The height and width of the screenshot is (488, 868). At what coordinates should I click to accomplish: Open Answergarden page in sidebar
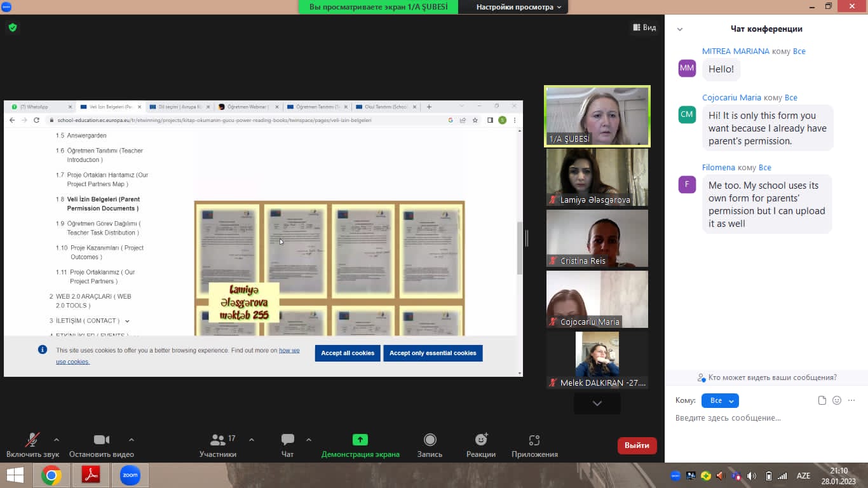point(87,136)
